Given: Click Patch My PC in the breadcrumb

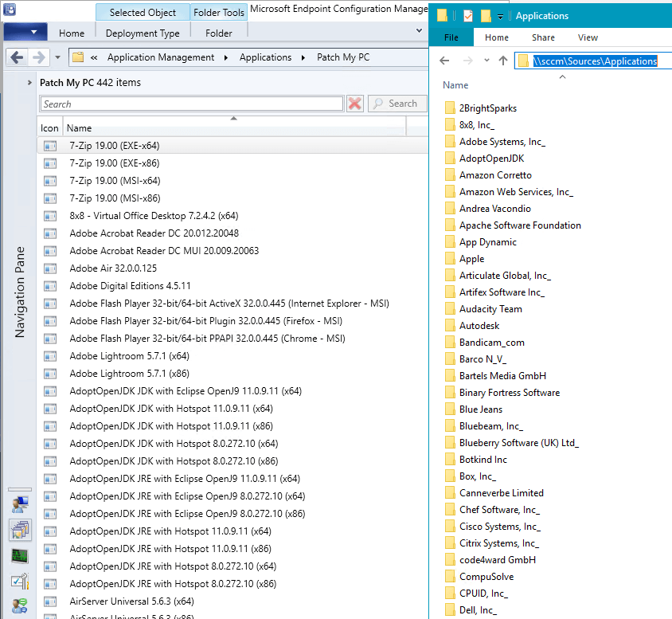Looking at the screenshot, I should click(343, 57).
